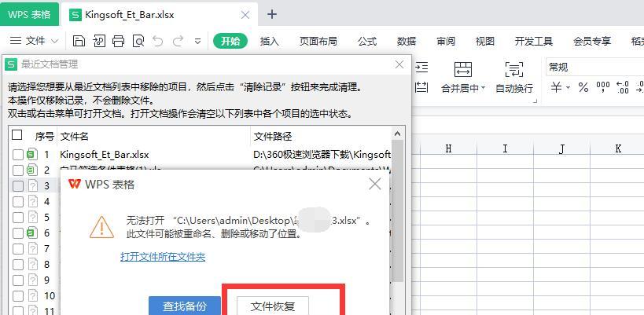Select column K header in spreadsheet
Image resolution: width=644 pixels, height=315 pixels.
(617, 149)
